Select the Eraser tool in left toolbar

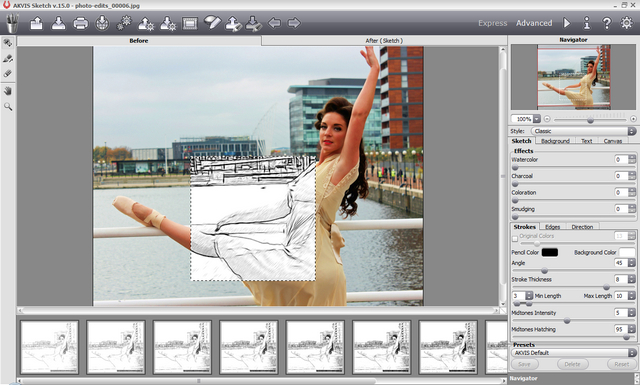(x=8, y=74)
